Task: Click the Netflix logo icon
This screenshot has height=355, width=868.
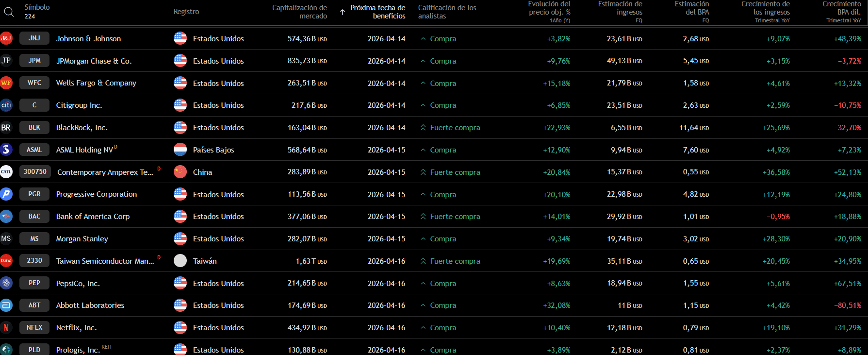Action: pyautogui.click(x=6, y=327)
